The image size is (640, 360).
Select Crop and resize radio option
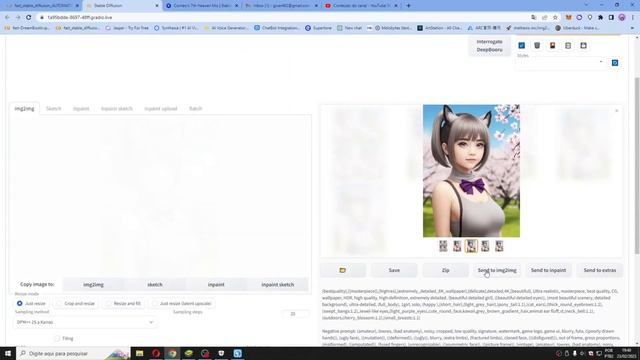coord(76,304)
